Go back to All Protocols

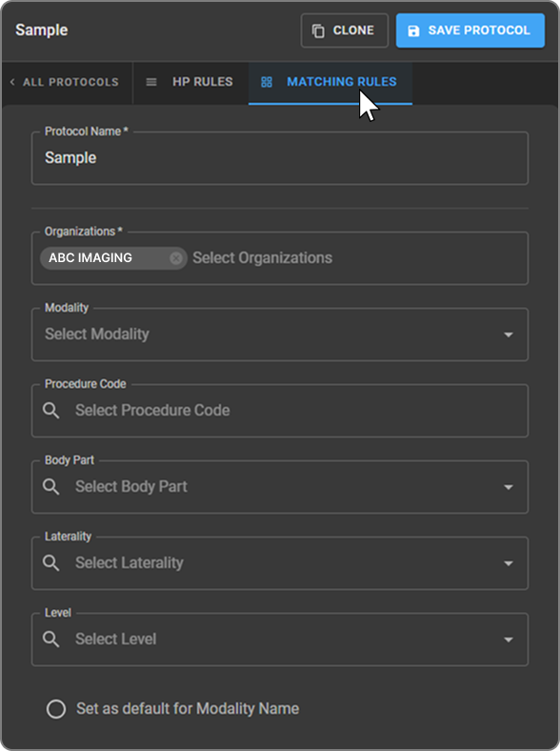(66, 82)
